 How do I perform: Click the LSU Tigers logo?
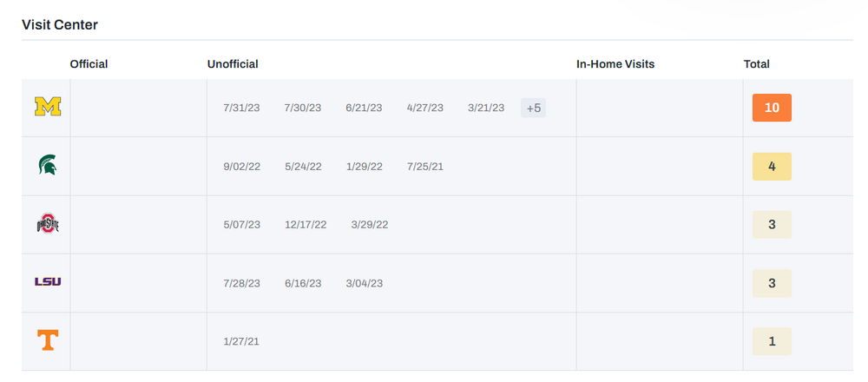[x=48, y=281]
